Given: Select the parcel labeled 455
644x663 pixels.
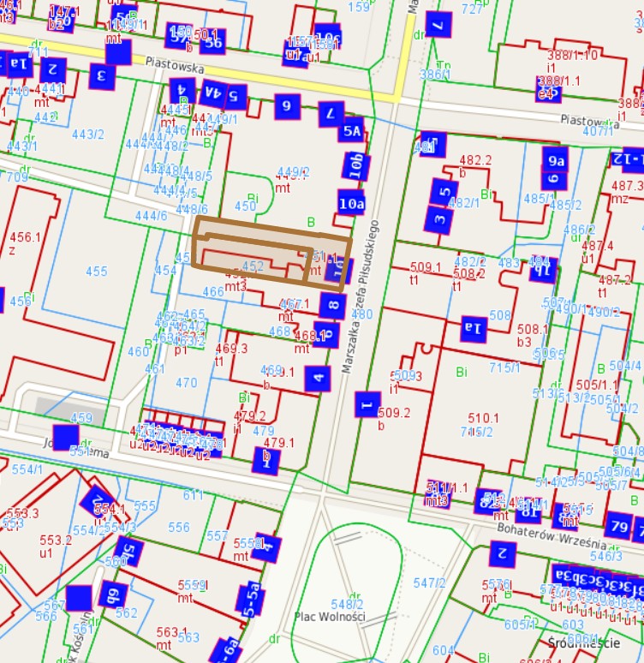Looking at the screenshot, I should pos(97,272).
